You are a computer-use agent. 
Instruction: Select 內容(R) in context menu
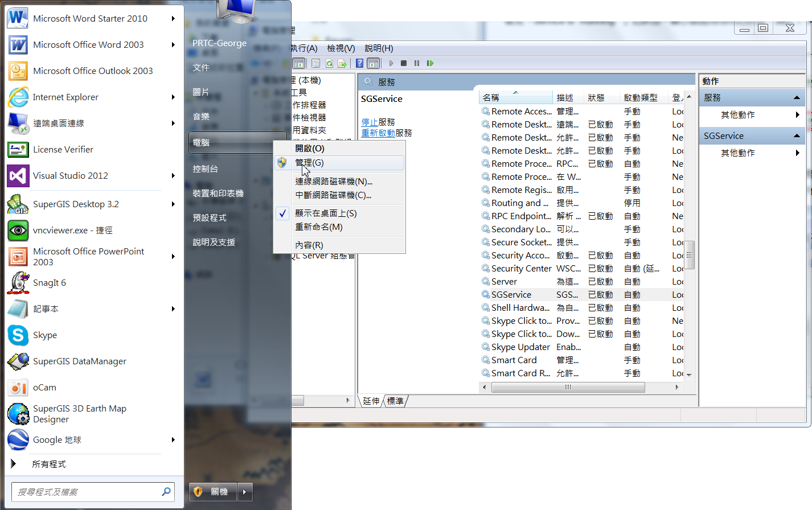tap(339, 245)
